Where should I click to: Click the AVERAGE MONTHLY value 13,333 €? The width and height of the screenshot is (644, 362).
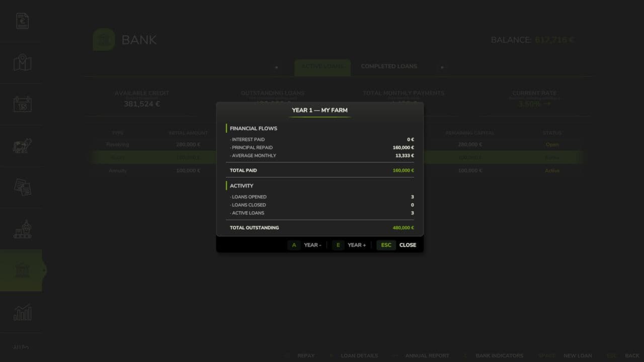tap(405, 156)
